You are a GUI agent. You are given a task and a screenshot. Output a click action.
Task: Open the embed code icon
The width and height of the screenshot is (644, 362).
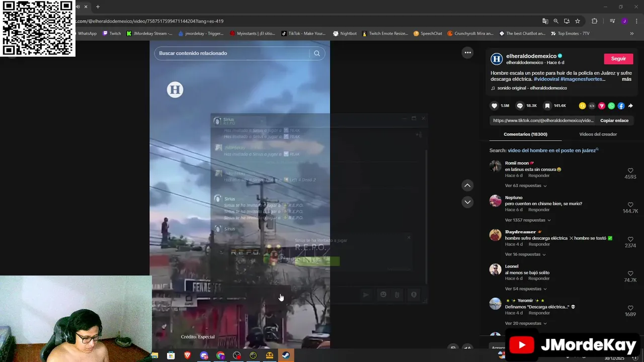tap(592, 106)
